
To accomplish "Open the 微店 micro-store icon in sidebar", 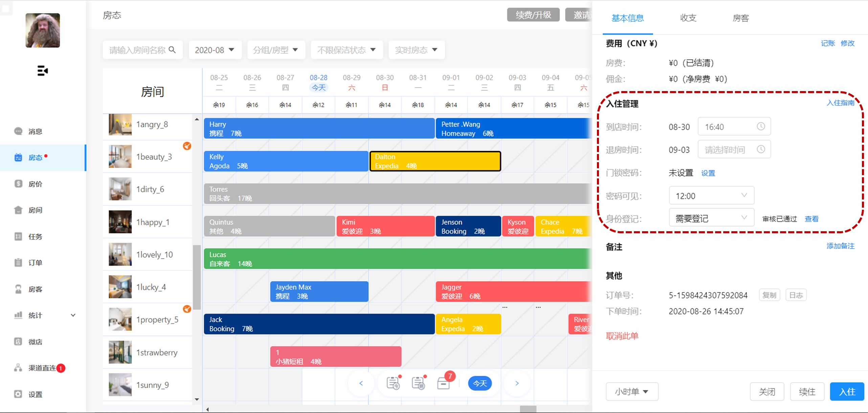I will (x=18, y=342).
